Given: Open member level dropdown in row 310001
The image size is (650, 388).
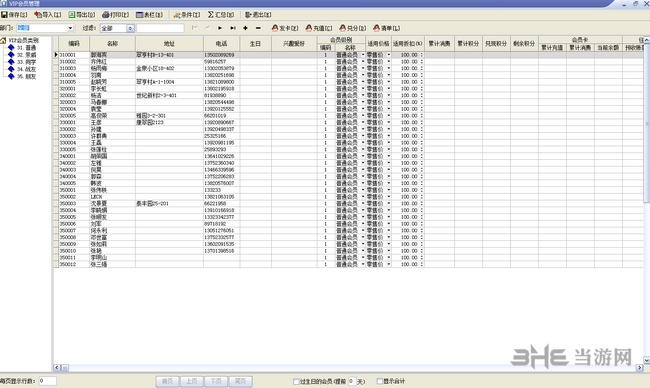Looking at the screenshot, I should point(363,55).
